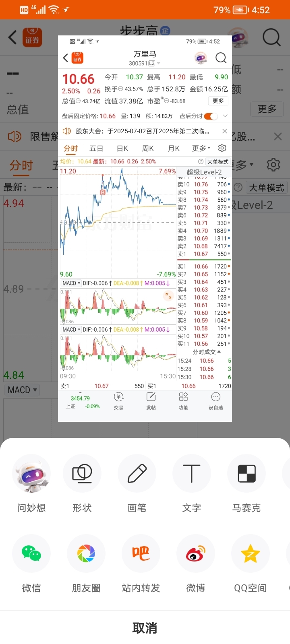Tap the 证券 logo on the dimmed background page
The width and height of the screenshot is (290, 644).
point(32,37)
